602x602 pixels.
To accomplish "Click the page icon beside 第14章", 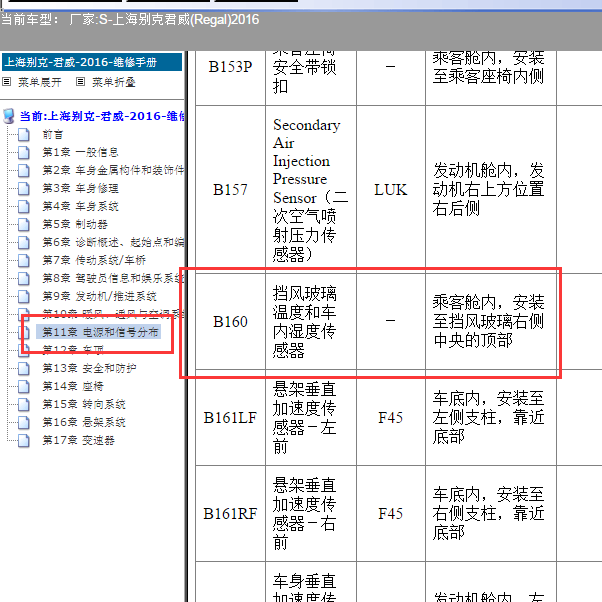I will click(x=24, y=386).
